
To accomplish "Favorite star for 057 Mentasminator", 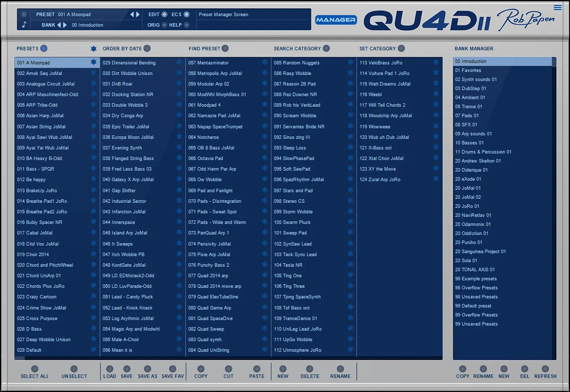I will (x=265, y=62).
